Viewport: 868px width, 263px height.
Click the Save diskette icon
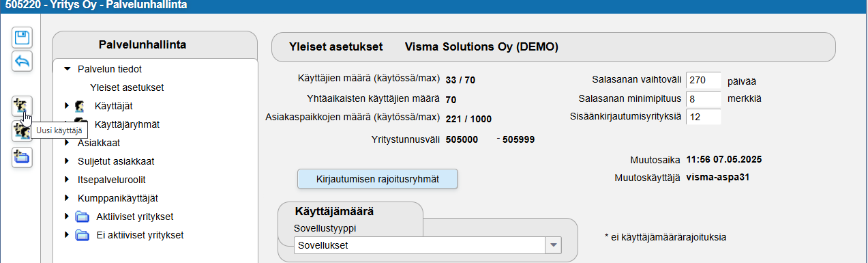click(x=23, y=38)
